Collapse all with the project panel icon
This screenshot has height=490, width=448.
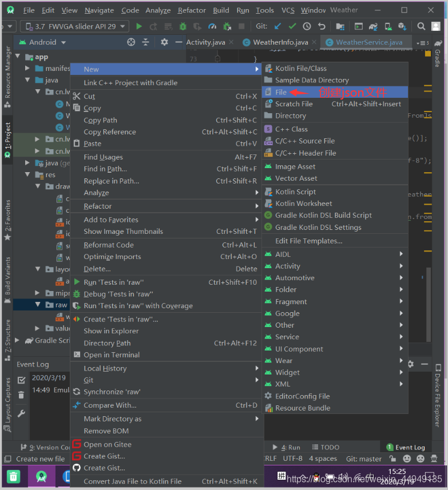[x=146, y=42]
